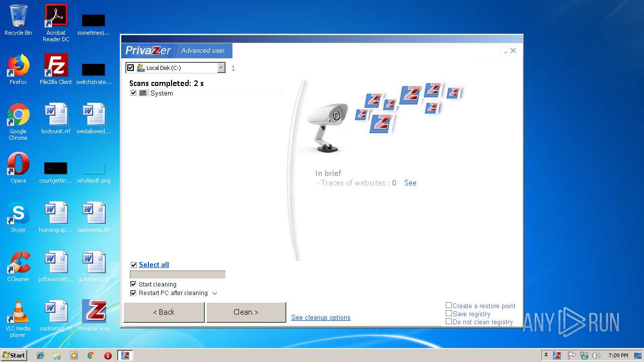
Task: Toggle the Select all checkbox
Action: point(133,265)
